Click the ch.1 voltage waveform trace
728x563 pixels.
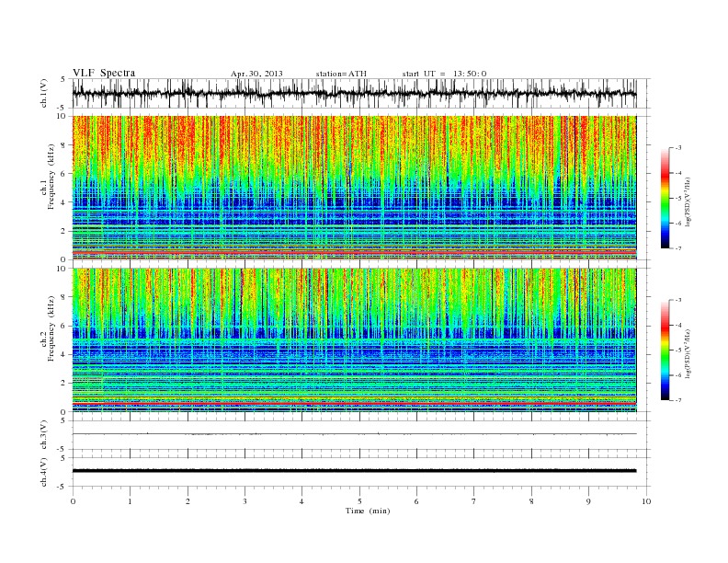(354, 93)
